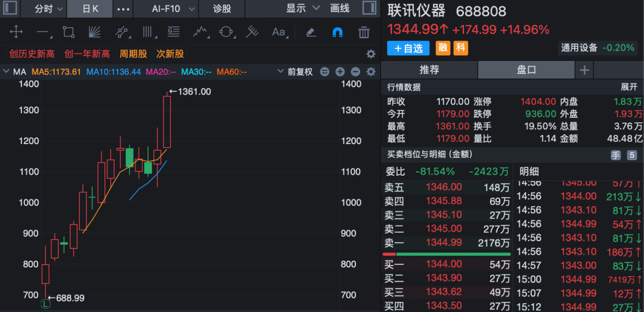Select the circle arc drawing tool
The image size is (644, 312).
click(x=226, y=32)
